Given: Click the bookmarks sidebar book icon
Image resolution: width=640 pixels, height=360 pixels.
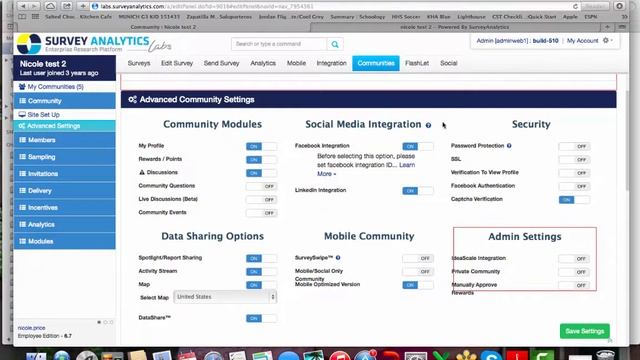Looking at the screenshot, I should tap(22, 17).
